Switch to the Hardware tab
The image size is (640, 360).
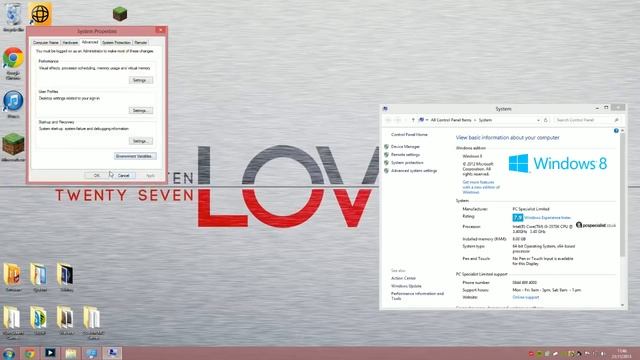tap(70, 42)
